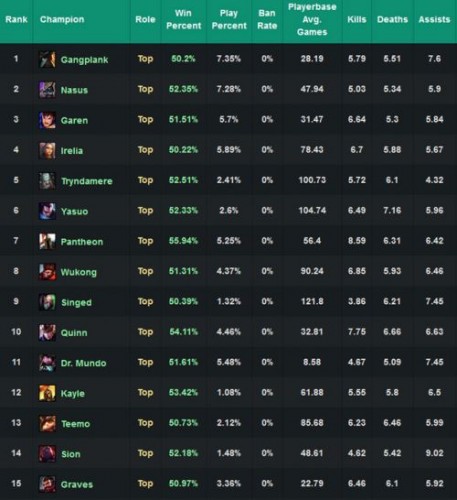This screenshot has height=500, width=457.
Task: Sort the table by Deaths column
Action: click(x=392, y=19)
